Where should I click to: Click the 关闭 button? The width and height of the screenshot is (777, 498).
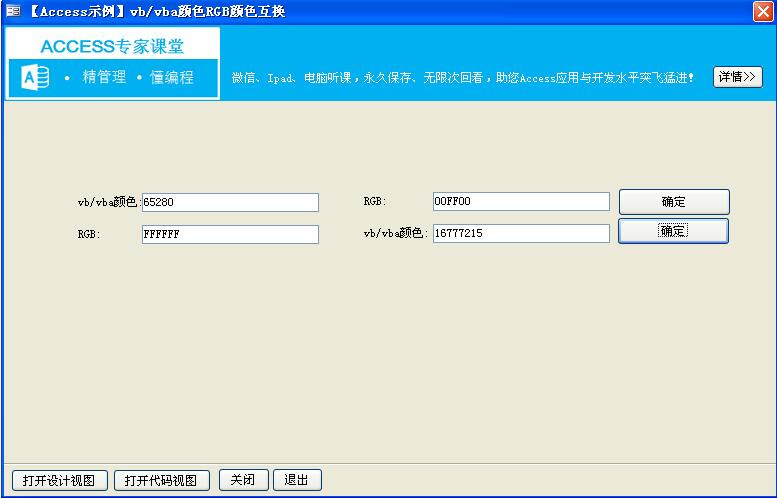point(243,480)
